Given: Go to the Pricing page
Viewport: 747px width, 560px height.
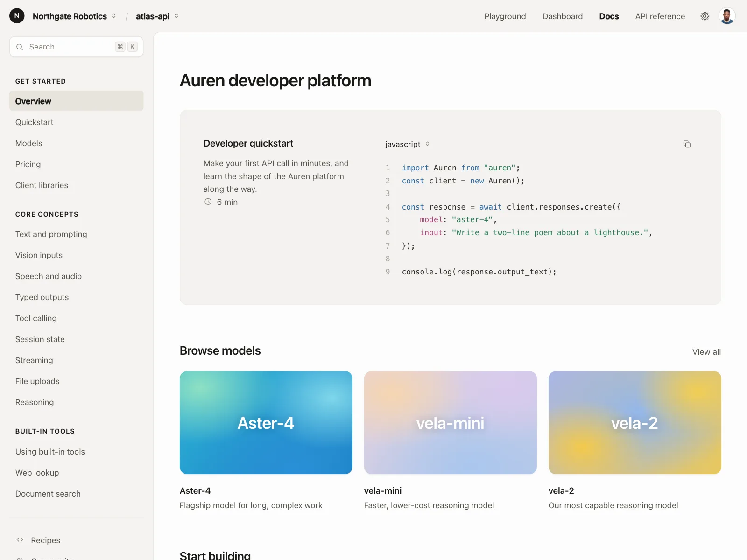Looking at the screenshot, I should [x=77, y=164].
